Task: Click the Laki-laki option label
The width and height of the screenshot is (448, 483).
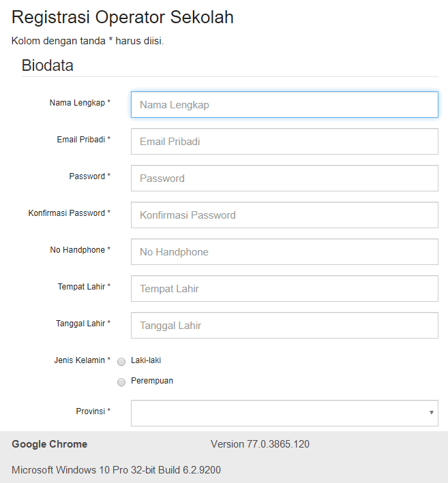Action: point(146,360)
